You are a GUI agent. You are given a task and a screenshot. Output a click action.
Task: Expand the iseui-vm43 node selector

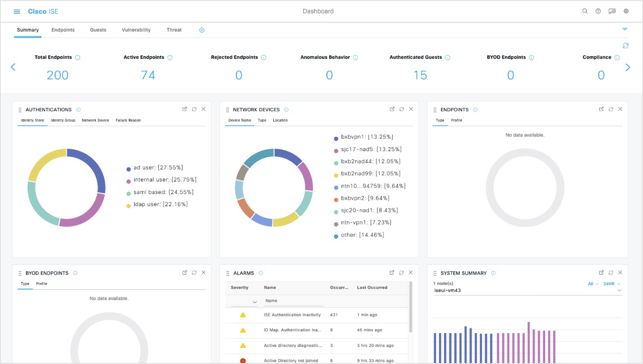tap(620, 290)
